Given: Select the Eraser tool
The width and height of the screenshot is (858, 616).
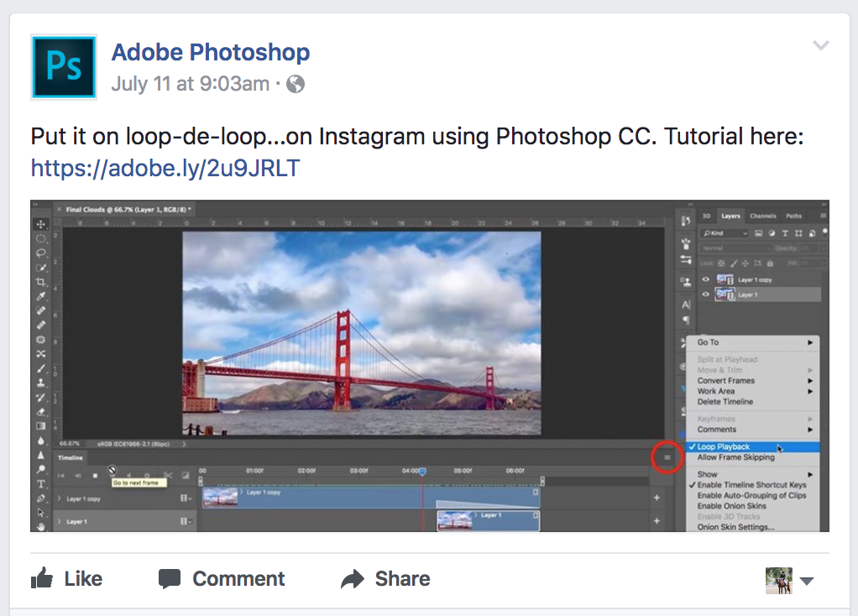Looking at the screenshot, I should (x=40, y=411).
